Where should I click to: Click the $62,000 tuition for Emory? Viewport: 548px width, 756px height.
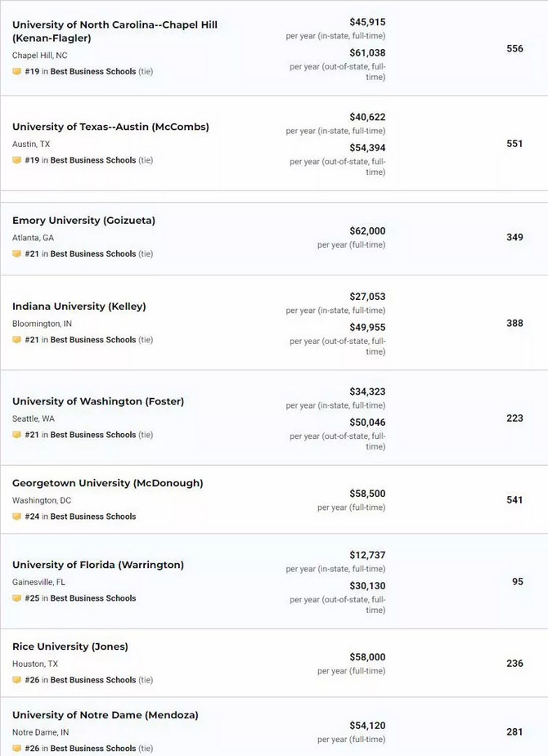pos(367,231)
